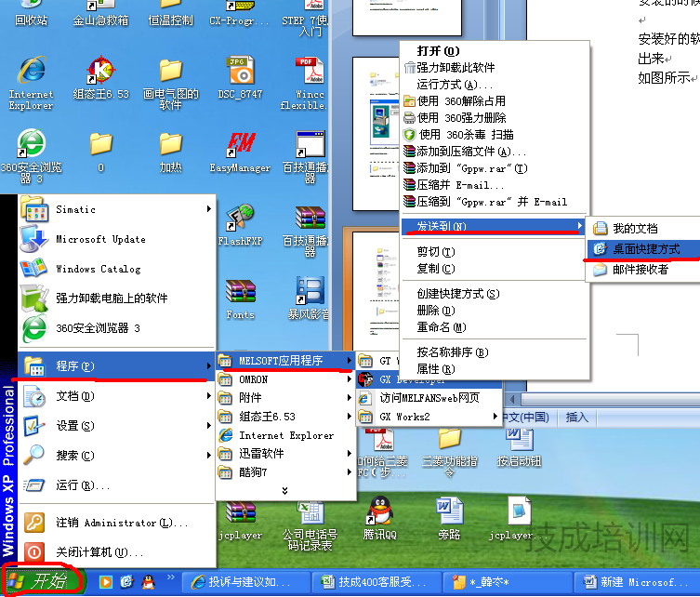Click 访问MELFANSweb网页 menu entry
Screen dimensions: 700x597
428,398
